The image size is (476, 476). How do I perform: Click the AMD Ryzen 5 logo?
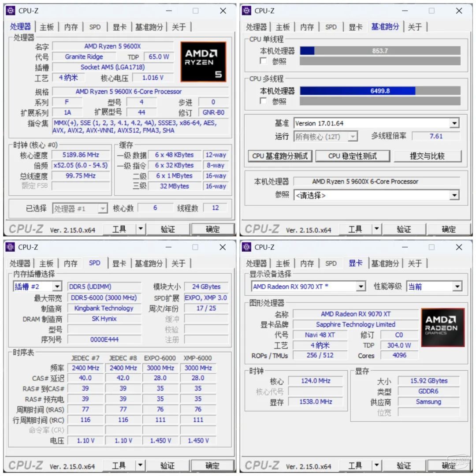203,62
